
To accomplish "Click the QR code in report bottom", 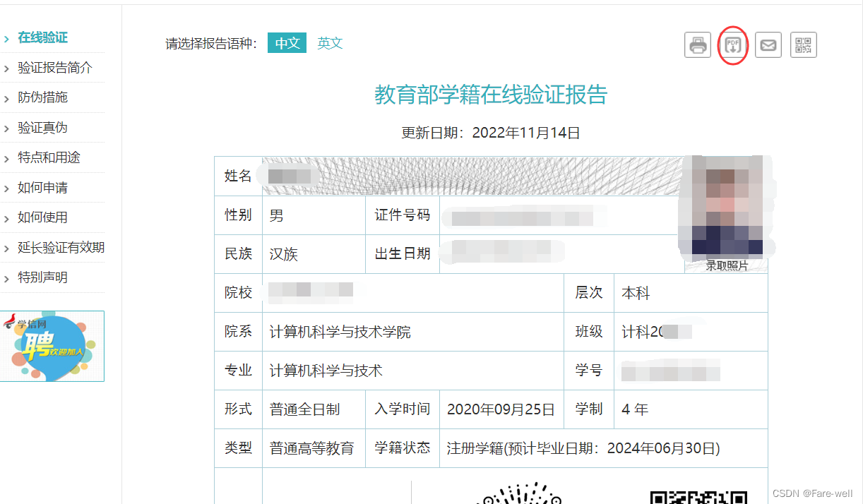I will click(x=698, y=496).
